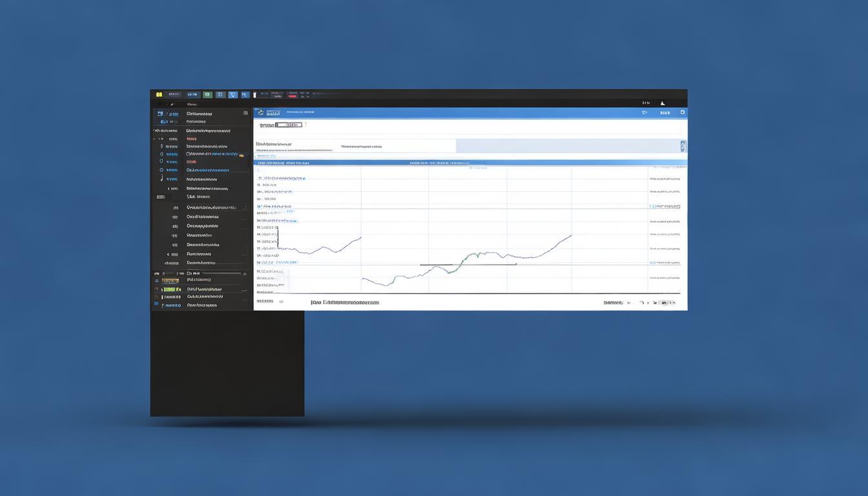Click the green icon in the top toolbar

pyautogui.click(x=207, y=95)
